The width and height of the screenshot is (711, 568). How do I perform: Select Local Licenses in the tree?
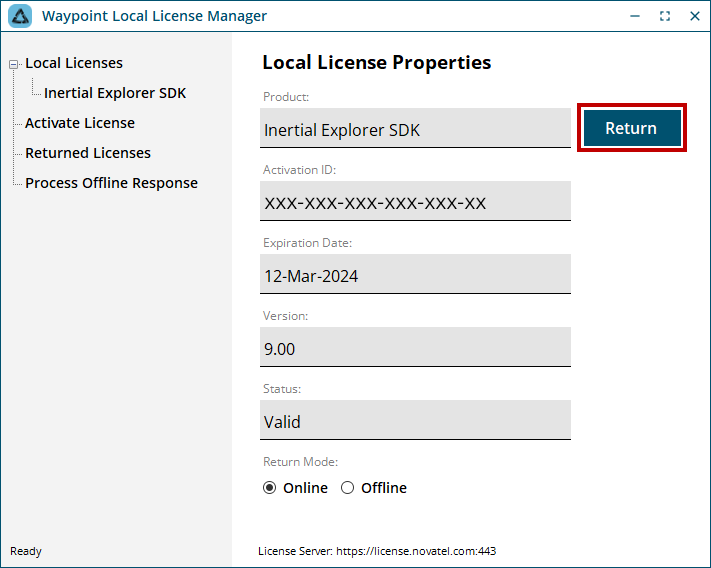pyautogui.click(x=74, y=63)
